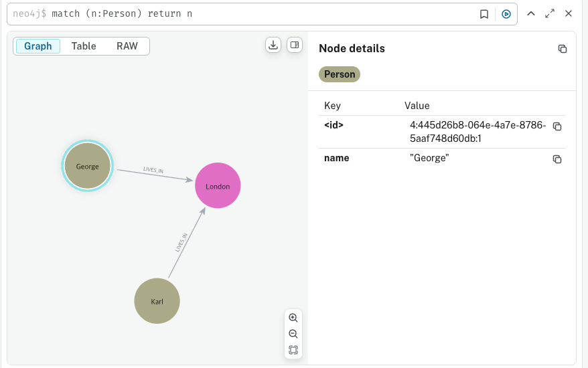This screenshot has height=368, width=588.
Task: Select the London node in graph
Action: (218, 186)
